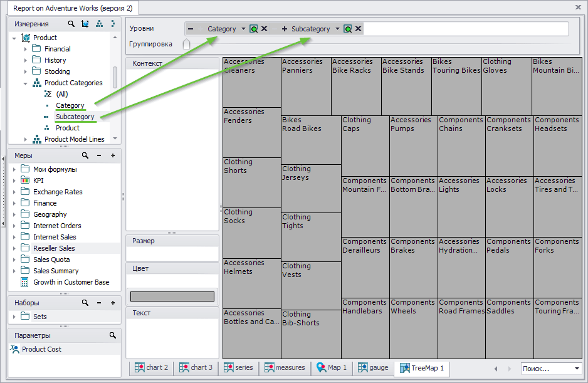Collapse the Product dimension node
588x383 pixels.
click(x=14, y=38)
